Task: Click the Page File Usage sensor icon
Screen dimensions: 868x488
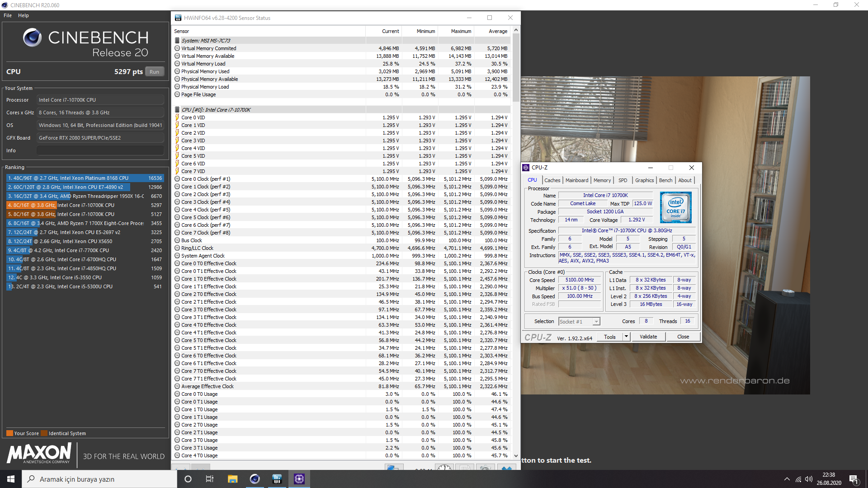Action: coord(177,94)
